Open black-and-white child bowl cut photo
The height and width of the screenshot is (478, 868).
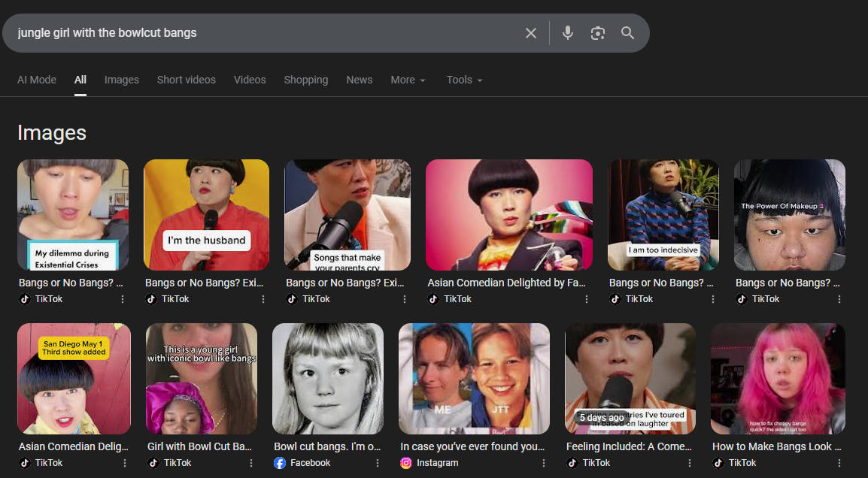(328, 379)
